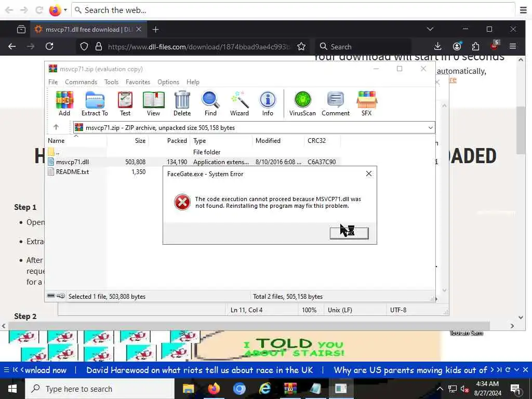Click the Comment toolbar icon
Image resolution: width=532 pixels, height=399 pixels.
pyautogui.click(x=336, y=103)
